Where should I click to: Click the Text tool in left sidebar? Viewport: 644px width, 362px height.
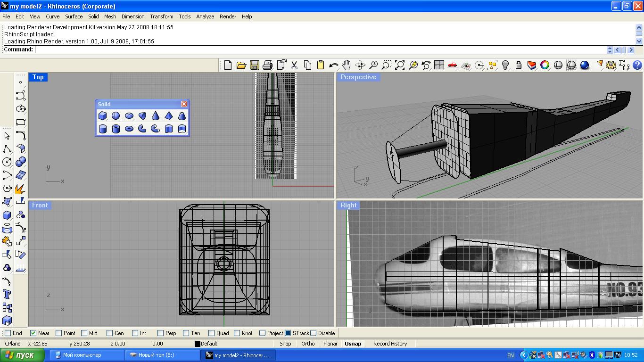coord(7,295)
